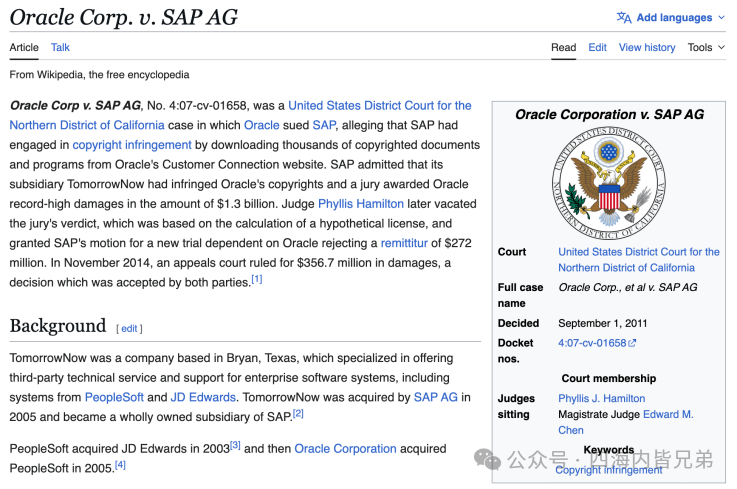Follow the copyright infringement link in intro
Image resolution: width=737 pixels, height=489 pixels.
[132, 145]
